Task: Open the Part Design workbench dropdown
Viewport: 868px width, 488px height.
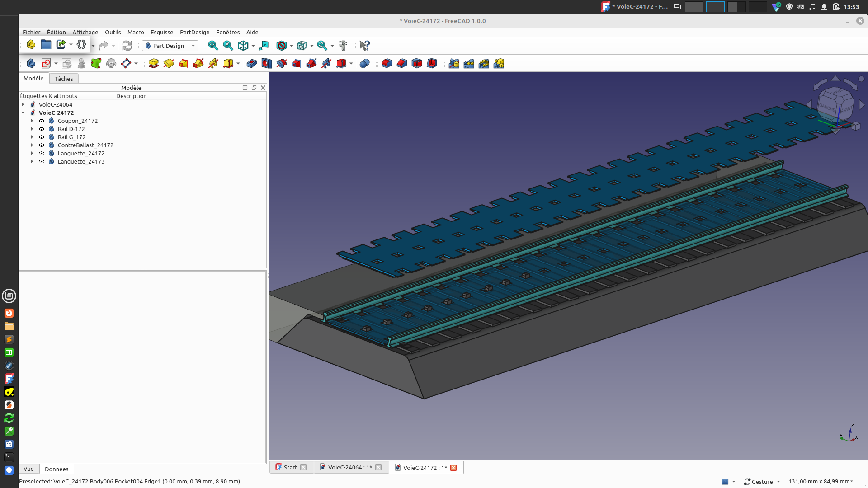Action: (x=170, y=46)
